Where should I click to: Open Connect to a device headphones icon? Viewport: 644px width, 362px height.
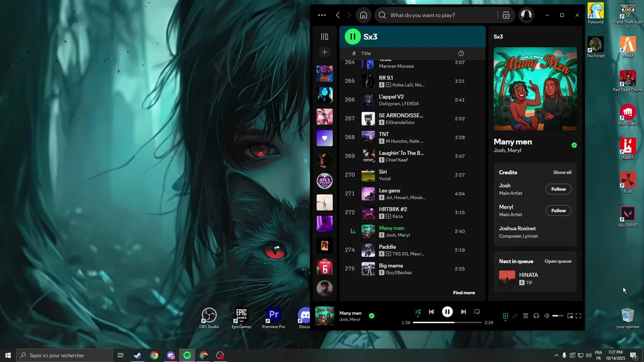coord(536,316)
